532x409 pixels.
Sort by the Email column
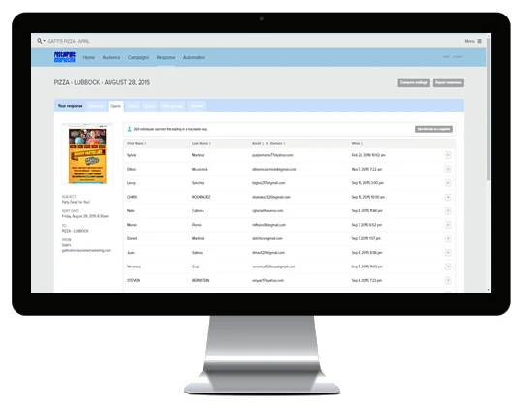click(x=258, y=143)
